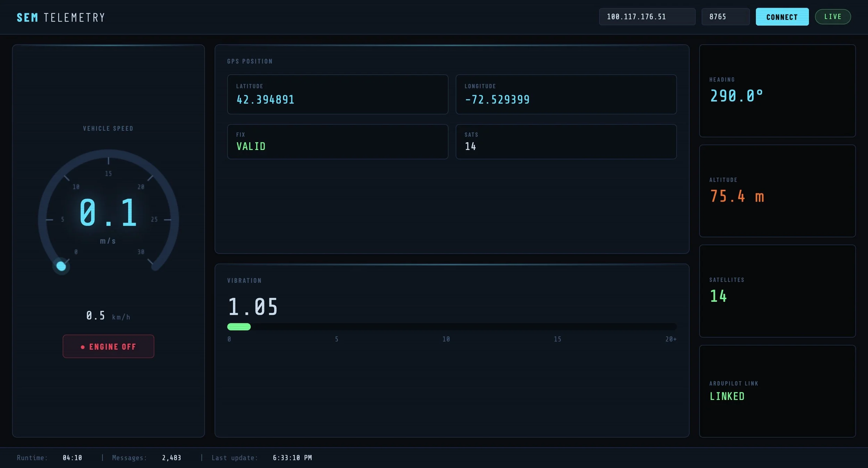Click the IP address input field
This screenshot has width=868, height=468.
pos(647,17)
